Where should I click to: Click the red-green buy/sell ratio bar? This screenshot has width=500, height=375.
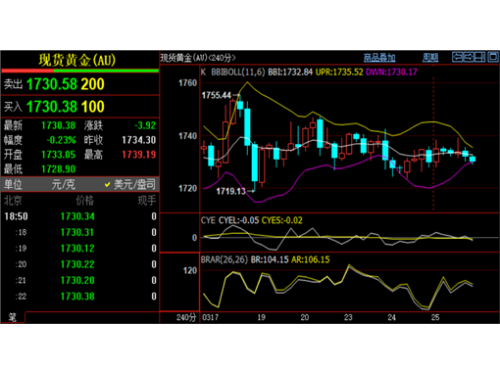click(x=80, y=71)
